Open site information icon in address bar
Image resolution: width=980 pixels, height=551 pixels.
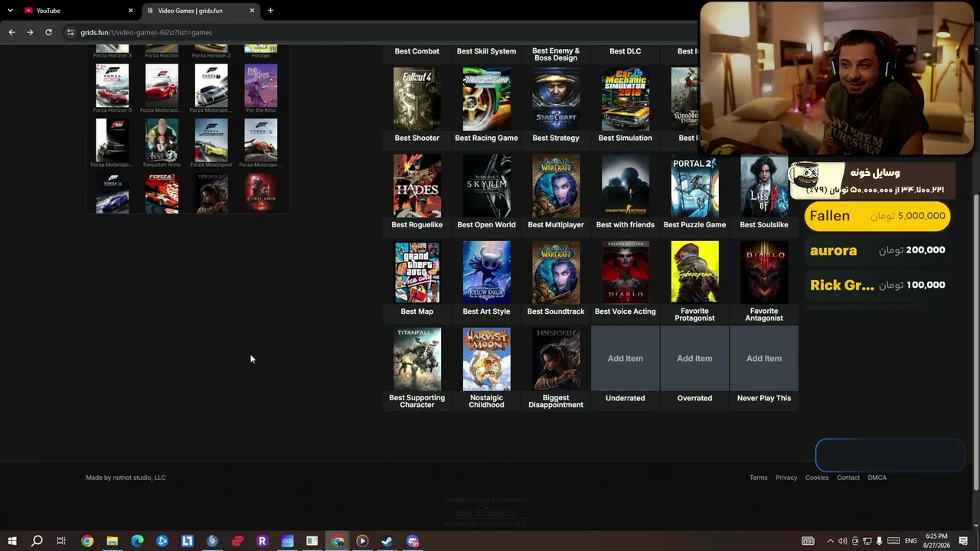[x=70, y=32]
